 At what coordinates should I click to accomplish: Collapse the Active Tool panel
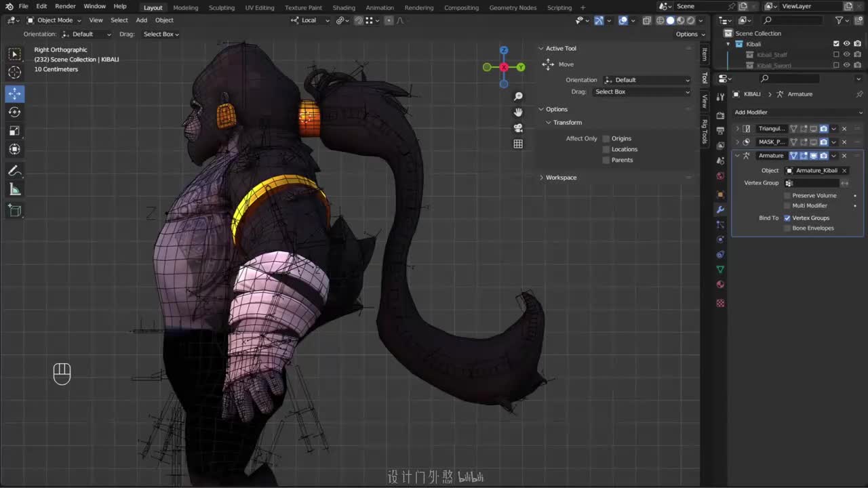pos(542,48)
